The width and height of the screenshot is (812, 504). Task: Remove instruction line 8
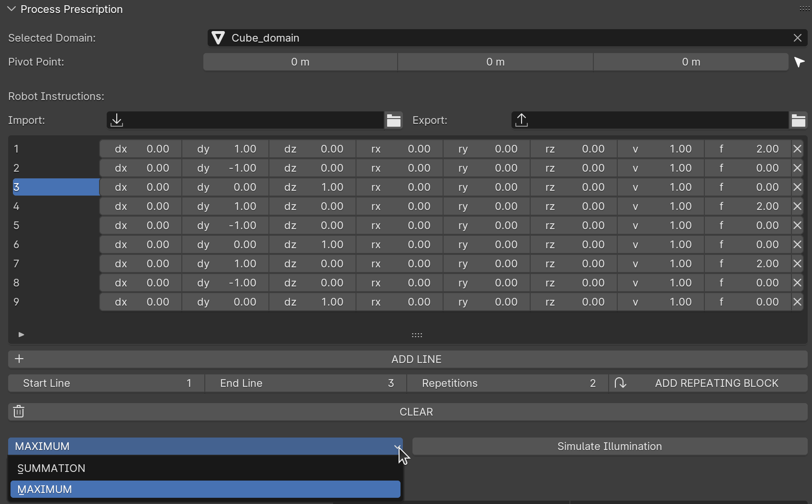point(797,283)
